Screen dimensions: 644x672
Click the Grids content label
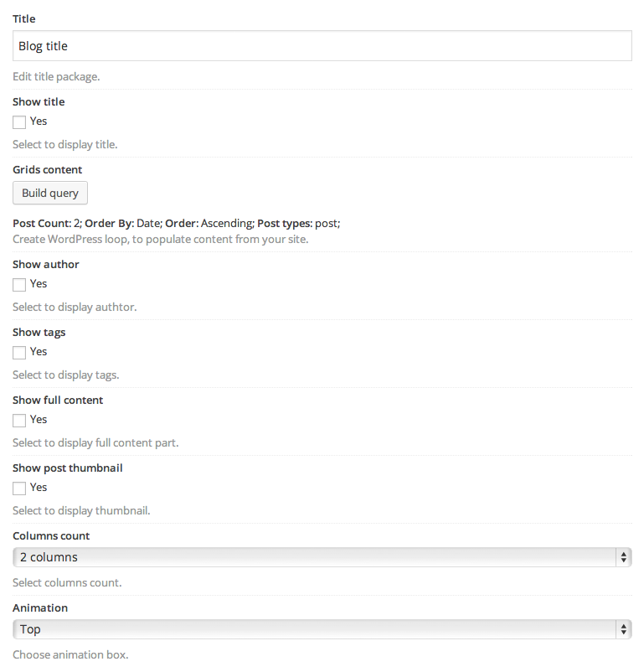click(x=47, y=170)
